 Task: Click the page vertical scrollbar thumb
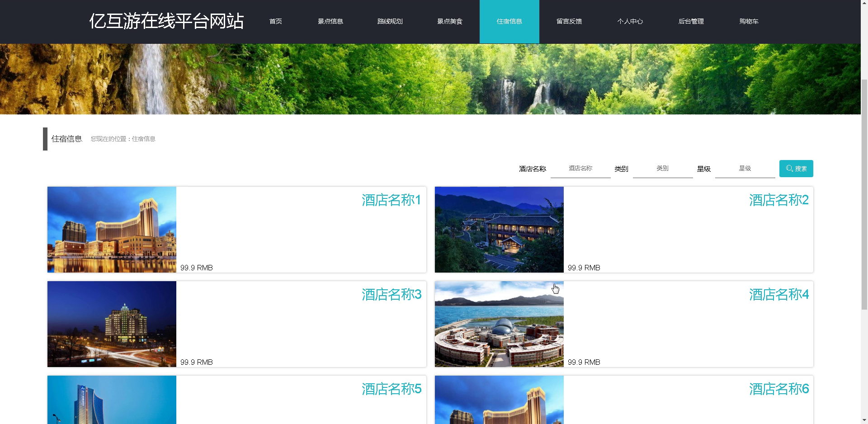tap(864, 194)
